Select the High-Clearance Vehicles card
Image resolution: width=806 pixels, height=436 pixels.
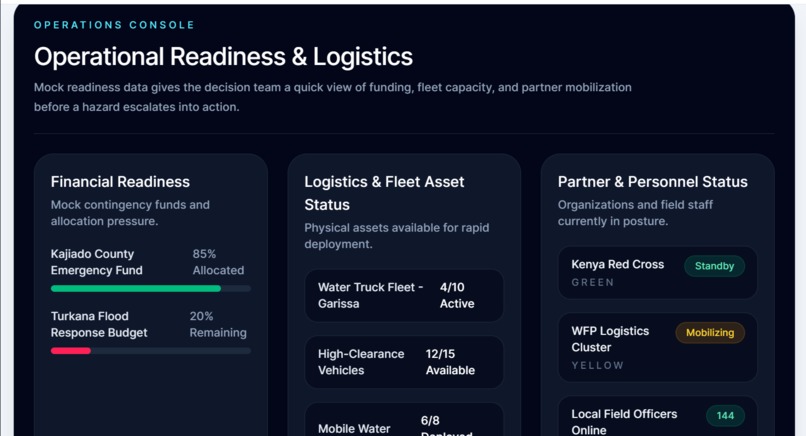pyautogui.click(x=404, y=362)
